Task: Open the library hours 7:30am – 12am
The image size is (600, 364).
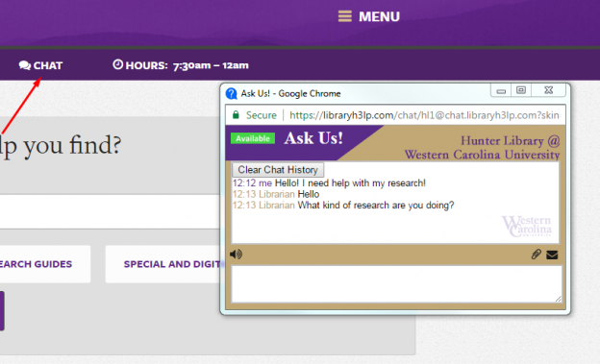Action: click(211, 65)
